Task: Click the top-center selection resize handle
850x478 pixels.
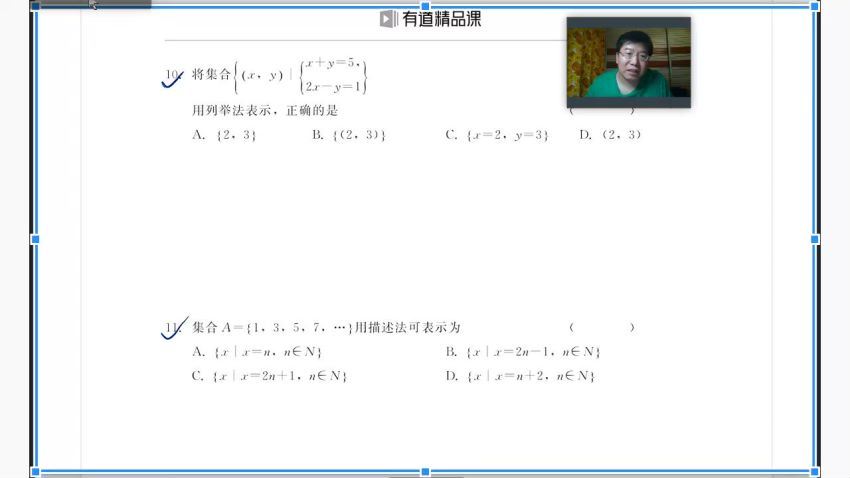Action: point(425,7)
